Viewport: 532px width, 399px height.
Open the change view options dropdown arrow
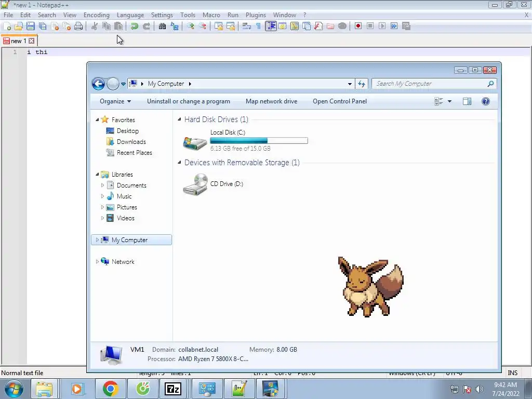click(449, 101)
